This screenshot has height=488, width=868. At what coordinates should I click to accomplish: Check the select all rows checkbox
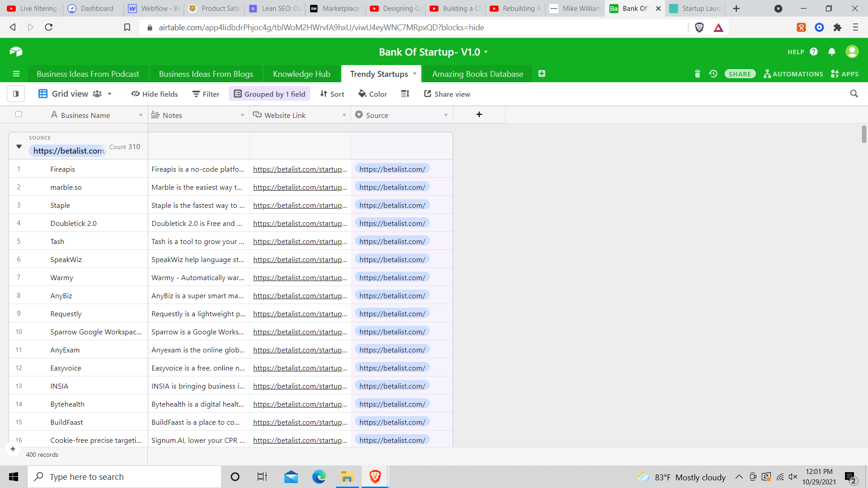(x=19, y=114)
